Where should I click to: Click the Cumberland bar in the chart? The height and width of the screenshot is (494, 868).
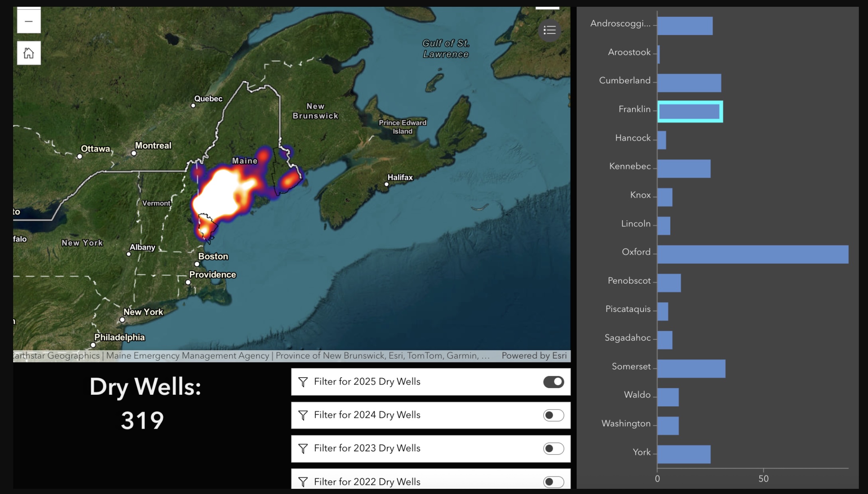pyautogui.click(x=689, y=83)
